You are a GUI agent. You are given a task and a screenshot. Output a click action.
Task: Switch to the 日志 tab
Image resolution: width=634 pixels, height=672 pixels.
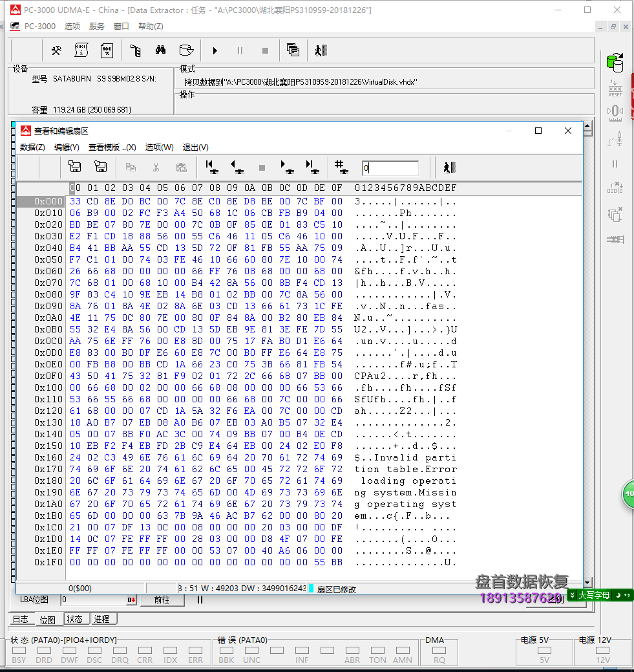tap(21, 619)
